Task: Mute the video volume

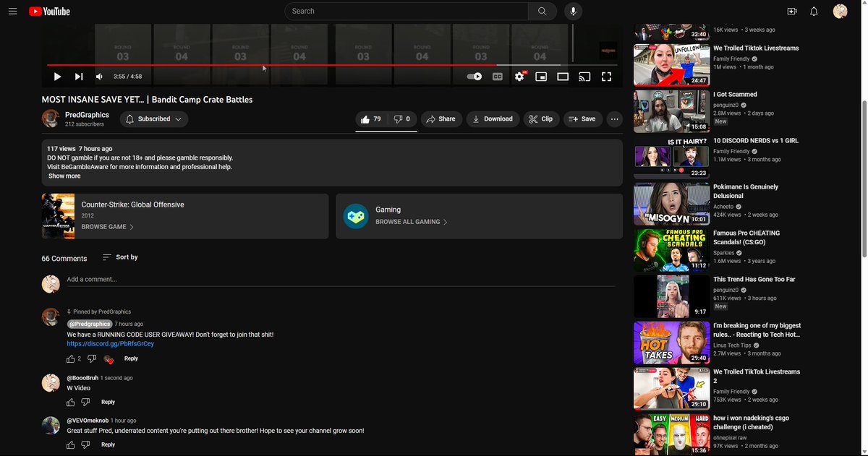Action: tap(100, 77)
